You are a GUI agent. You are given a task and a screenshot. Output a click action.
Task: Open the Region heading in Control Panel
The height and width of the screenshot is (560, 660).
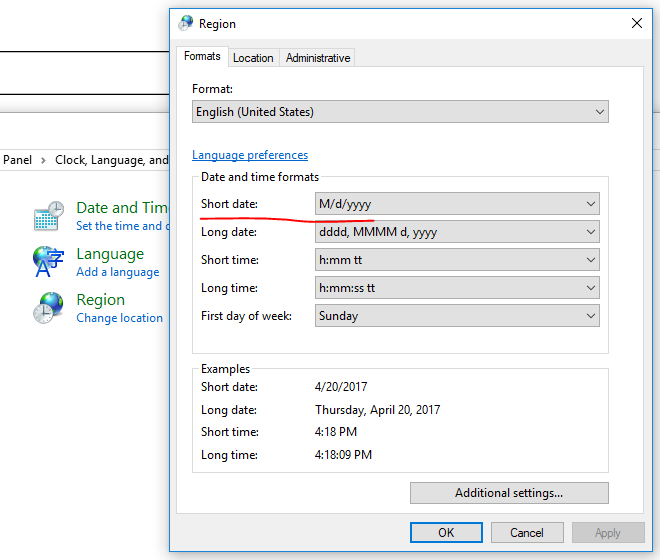pyautogui.click(x=101, y=300)
